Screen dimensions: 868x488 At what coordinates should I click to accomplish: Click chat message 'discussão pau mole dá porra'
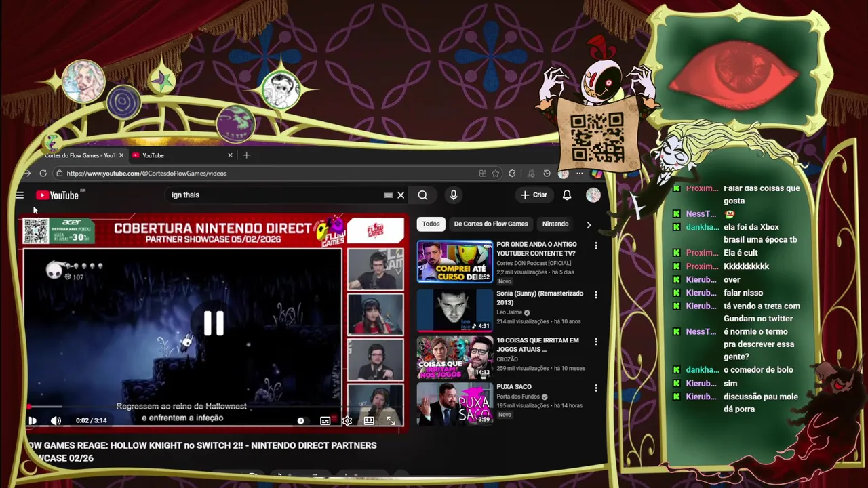(761, 403)
